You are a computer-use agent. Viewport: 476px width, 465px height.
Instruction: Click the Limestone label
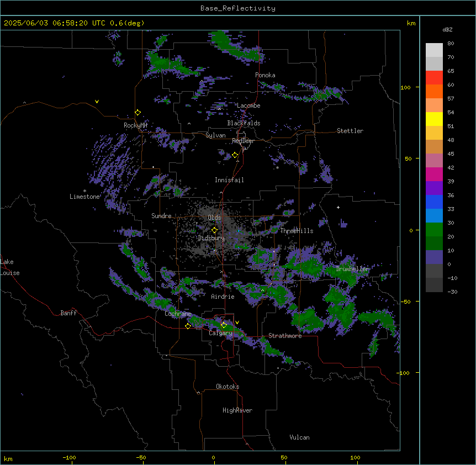(84, 197)
